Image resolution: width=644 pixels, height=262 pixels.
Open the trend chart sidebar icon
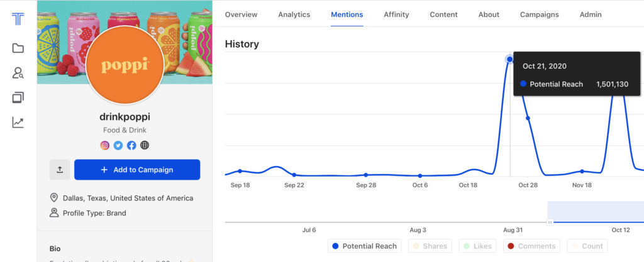click(x=18, y=122)
